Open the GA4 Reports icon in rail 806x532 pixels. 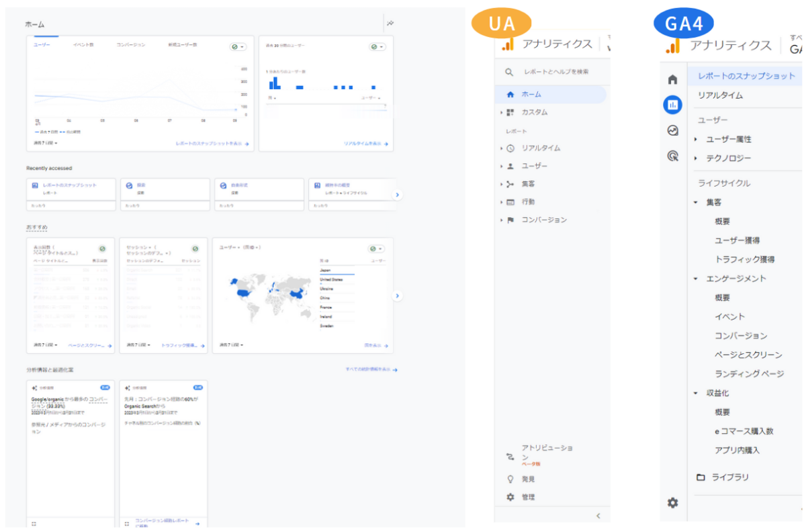pos(672,105)
